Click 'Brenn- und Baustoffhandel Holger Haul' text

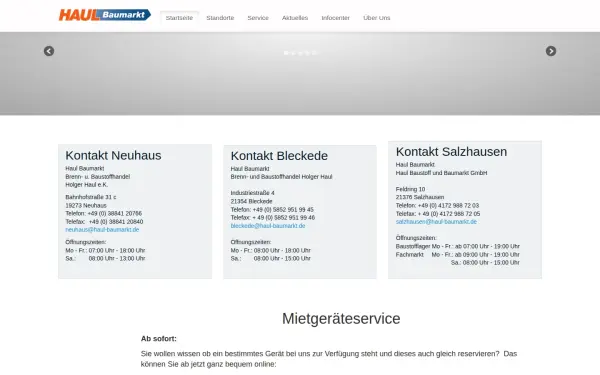(x=282, y=177)
